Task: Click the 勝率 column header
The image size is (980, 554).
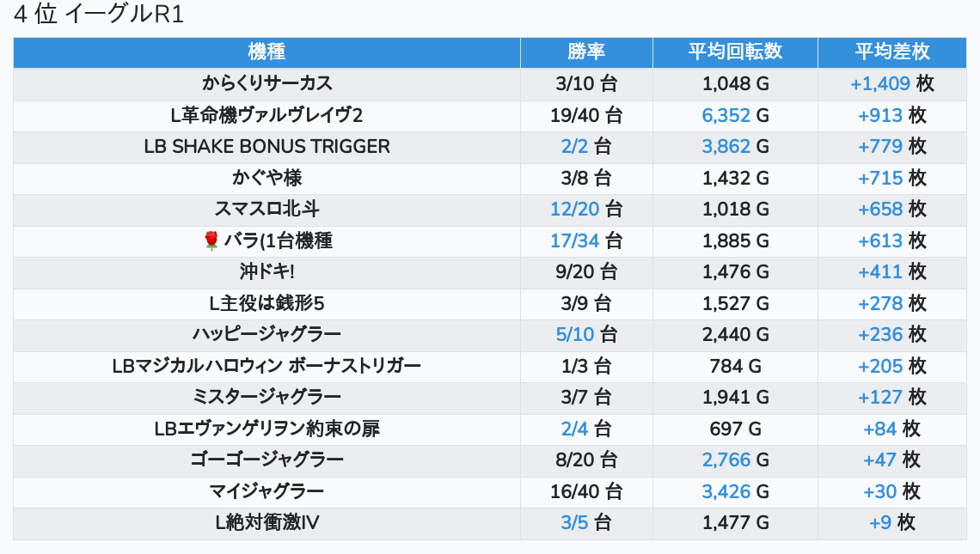Action: pos(586,52)
